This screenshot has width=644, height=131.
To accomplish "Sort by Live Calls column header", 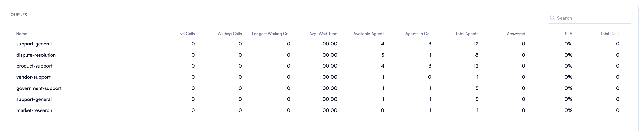I will pos(186,34).
